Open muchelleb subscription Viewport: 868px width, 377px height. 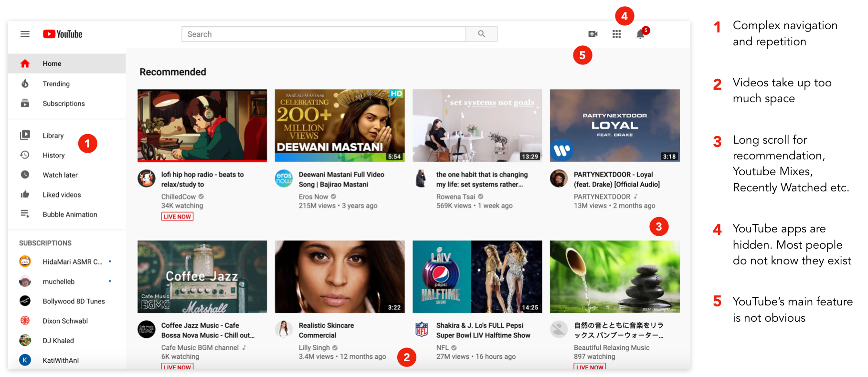click(x=67, y=282)
